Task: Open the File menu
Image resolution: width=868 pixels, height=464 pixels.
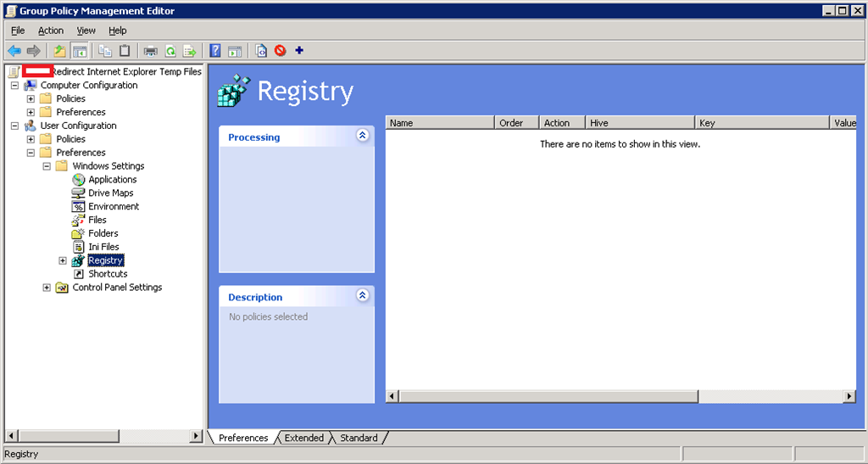Action: click(18, 31)
